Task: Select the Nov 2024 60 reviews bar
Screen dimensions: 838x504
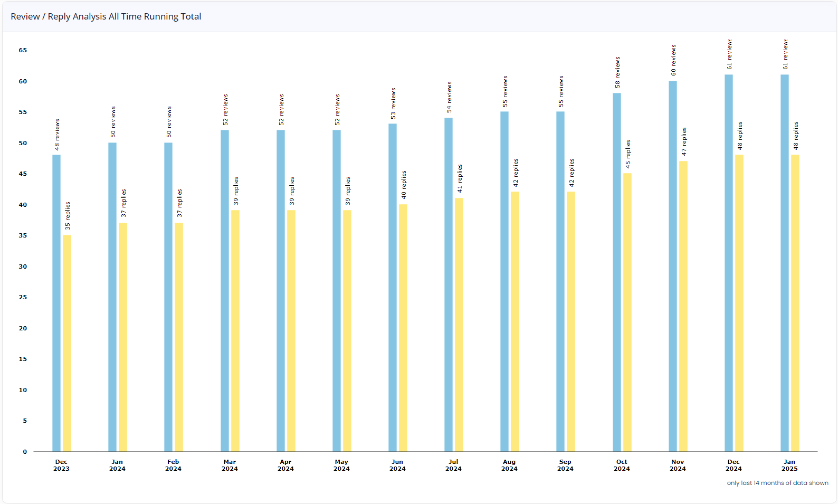Action: pos(673,266)
